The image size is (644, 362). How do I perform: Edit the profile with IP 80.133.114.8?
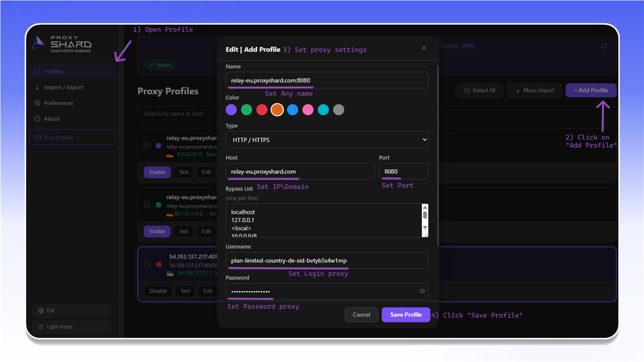pyautogui.click(x=206, y=231)
